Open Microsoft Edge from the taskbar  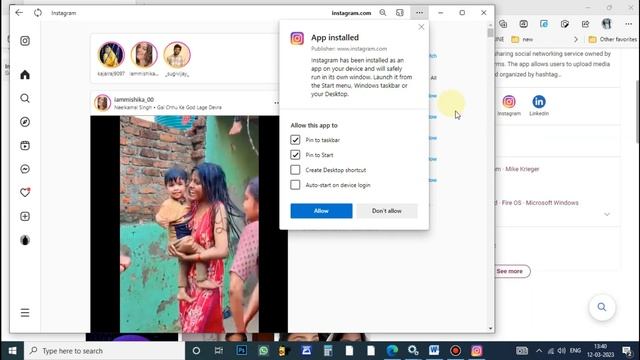pos(392,351)
